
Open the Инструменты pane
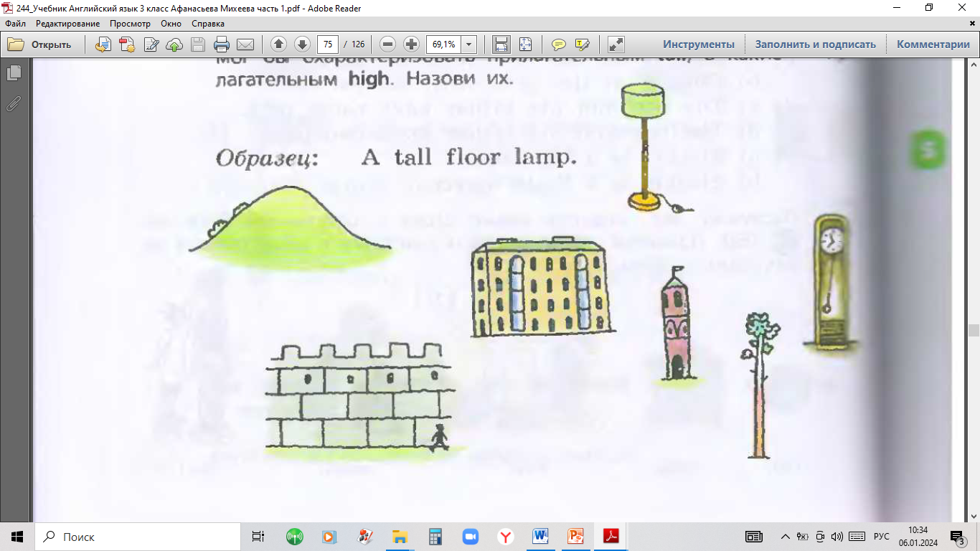click(x=698, y=44)
